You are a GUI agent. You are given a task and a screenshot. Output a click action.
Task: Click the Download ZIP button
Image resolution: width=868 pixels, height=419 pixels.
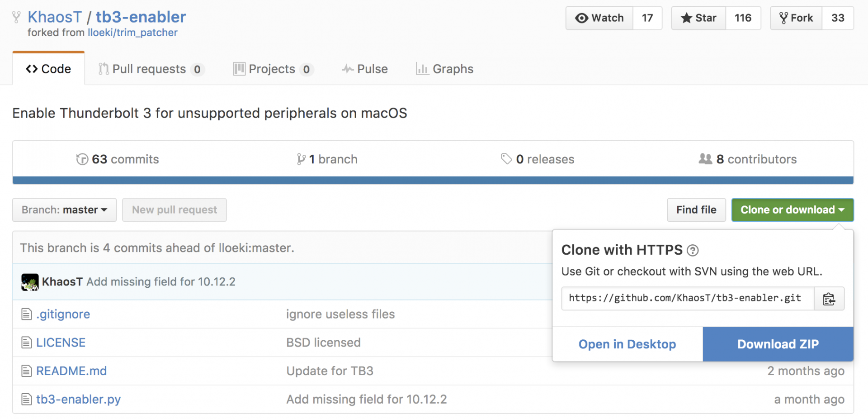(778, 344)
